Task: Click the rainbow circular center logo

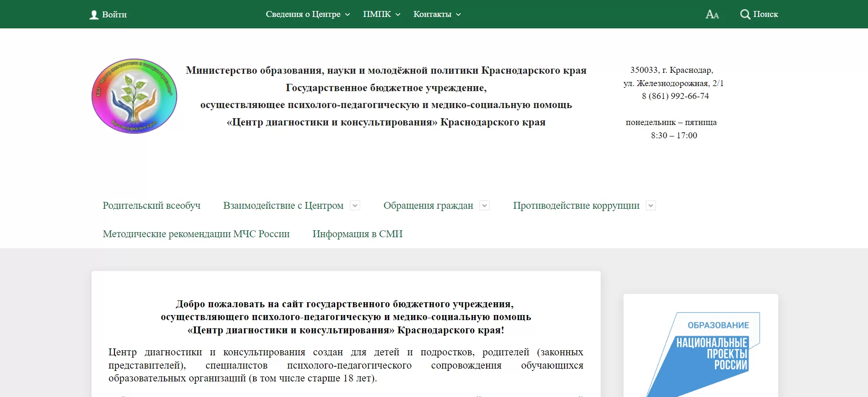Action: coord(134,96)
